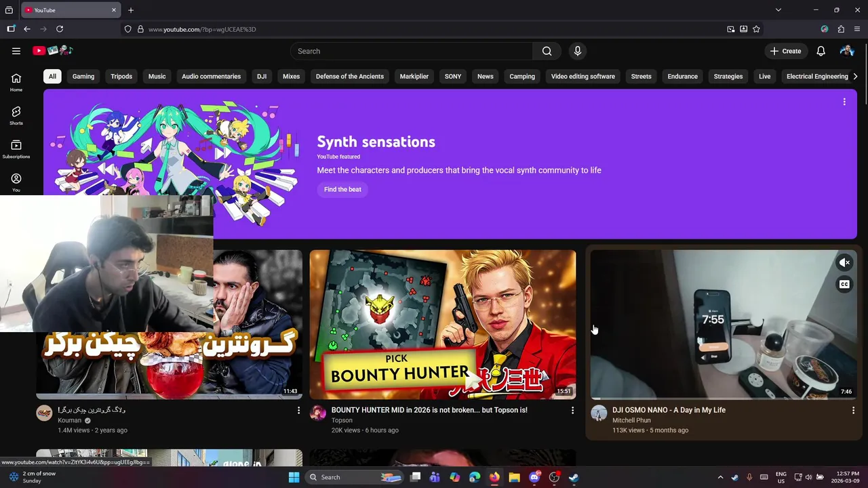Bookmark this page with star icon
Image resolution: width=868 pixels, height=488 pixels.
[x=756, y=29]
